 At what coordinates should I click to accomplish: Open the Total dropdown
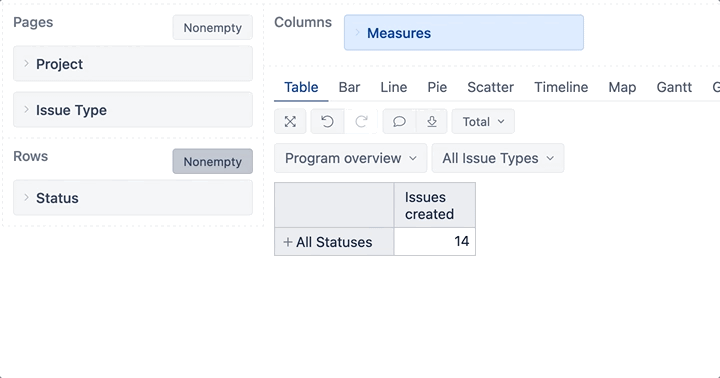[483, 122]
